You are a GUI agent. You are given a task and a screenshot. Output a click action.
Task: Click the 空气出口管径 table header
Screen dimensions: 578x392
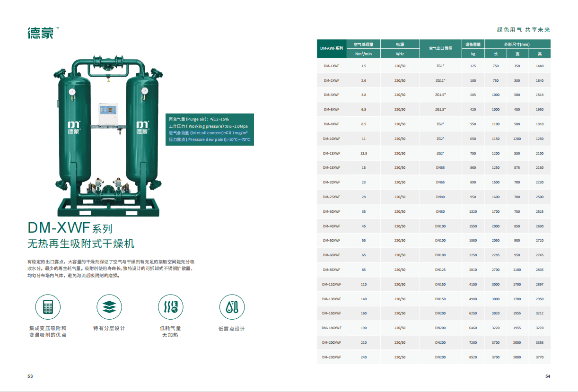pos(440,49)
